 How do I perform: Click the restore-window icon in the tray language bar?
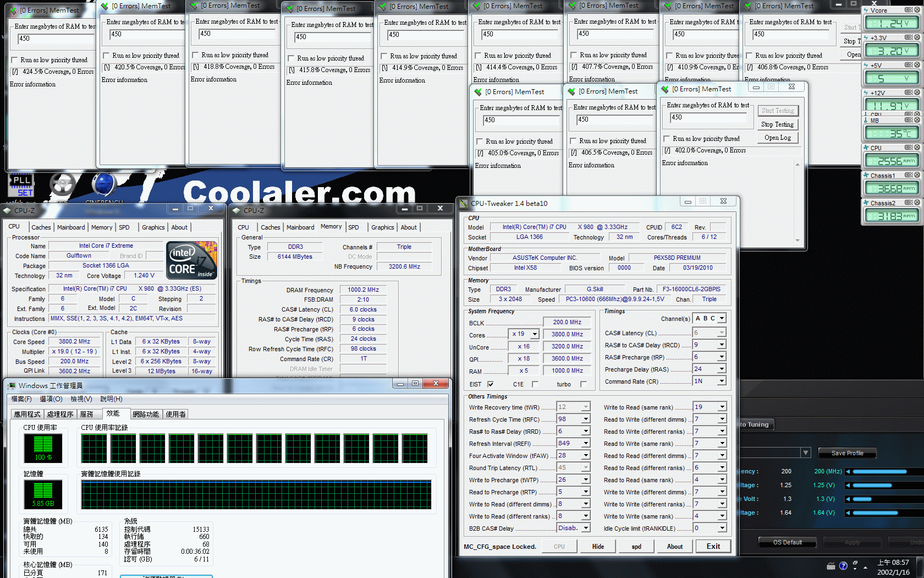pos(855,563)
